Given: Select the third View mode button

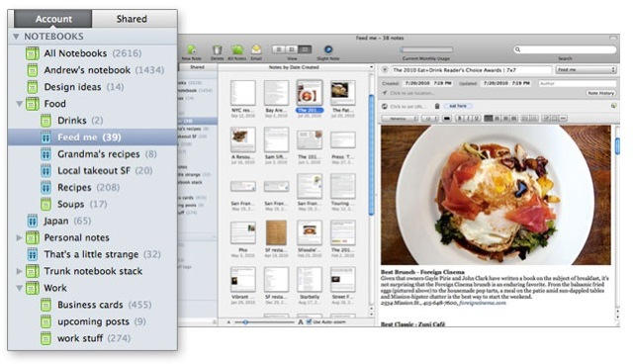Looking at the screenshot, I should 306,49.
